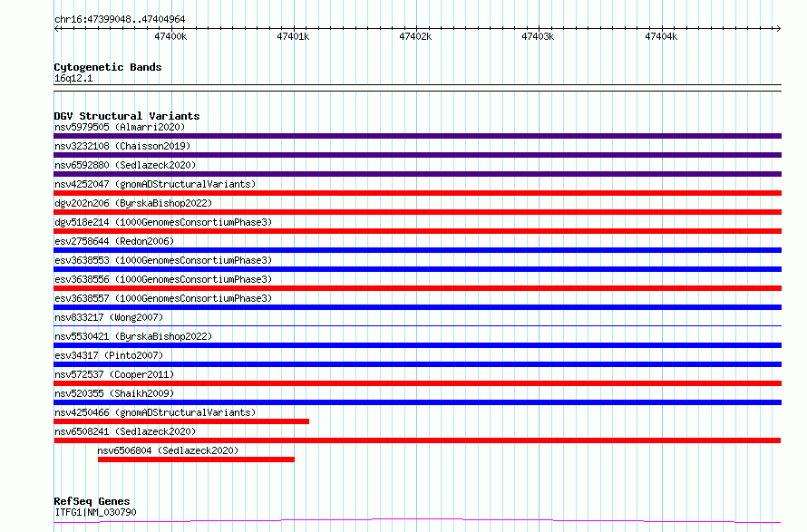Open the nsv520355 (Shaikh2009) label

coord(114,393)
